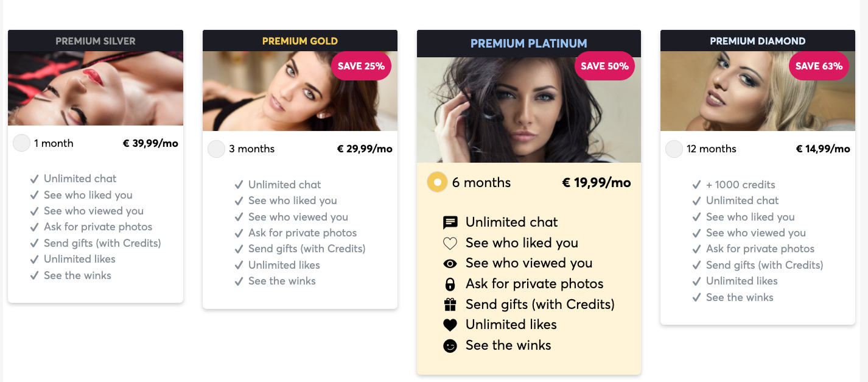Viewport: 868px width, 382px height.
Task: Click the Unlimited chat speech bubble icon
Action: pos(449,222)
